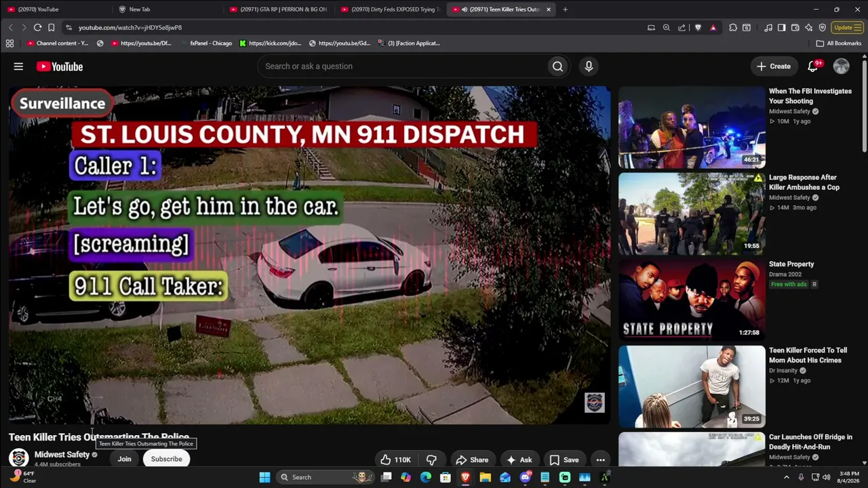This screenshot has height=488, width=868.
Task: Open the YouTube guide hamburger menu
Action: click(x=18, y=66)
